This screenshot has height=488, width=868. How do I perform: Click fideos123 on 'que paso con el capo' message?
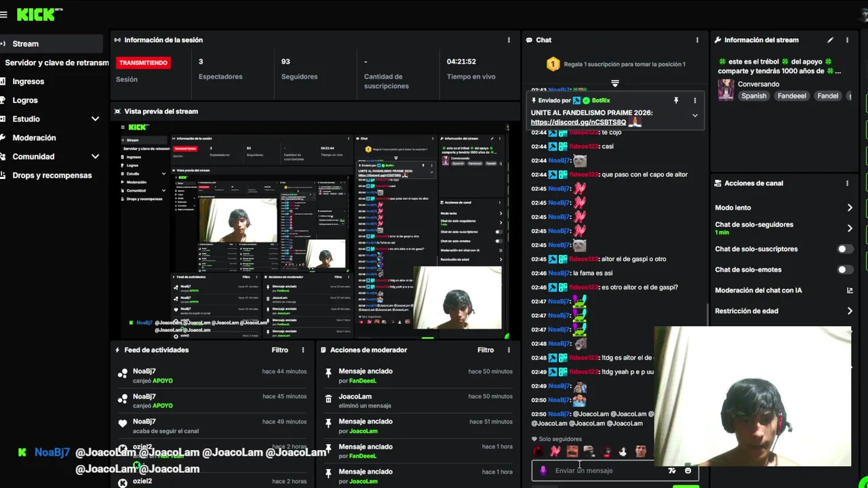click(584, 175)
